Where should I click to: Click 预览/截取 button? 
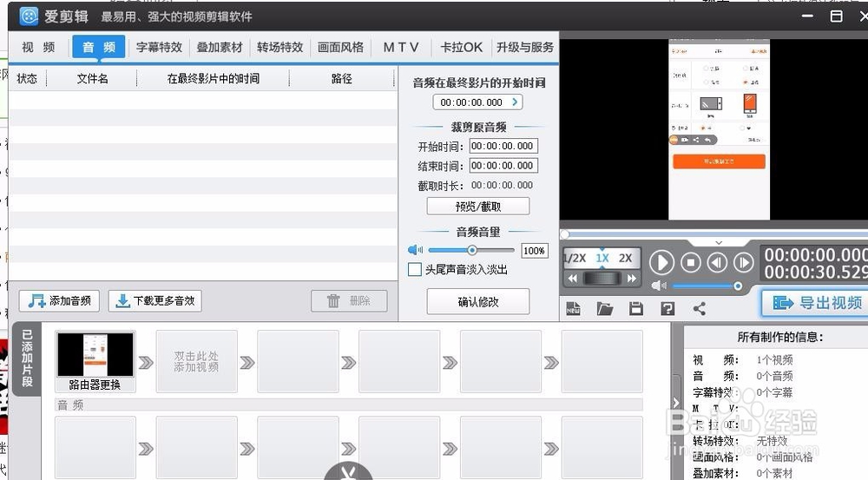(x=477, y=207)
